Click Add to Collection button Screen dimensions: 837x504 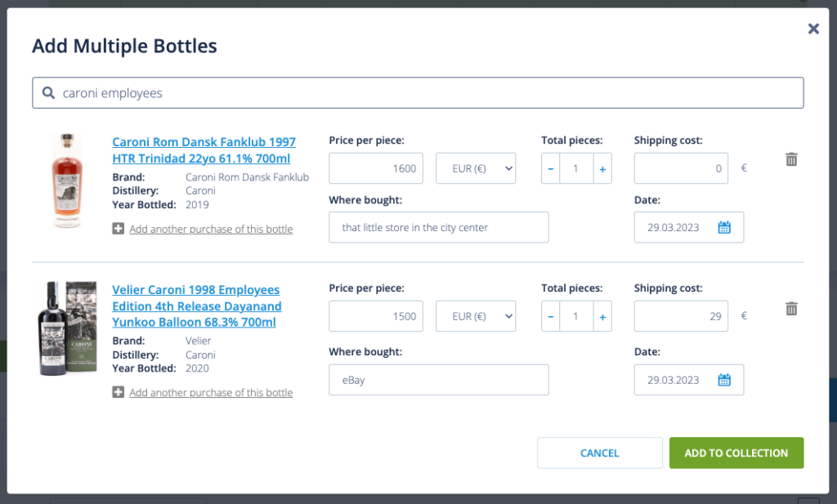coord(736,453)
